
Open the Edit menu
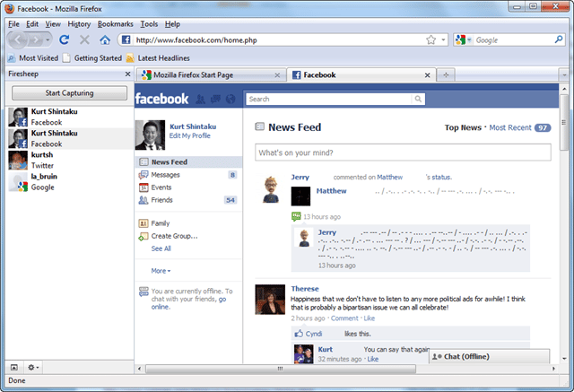tap(32, 24)
